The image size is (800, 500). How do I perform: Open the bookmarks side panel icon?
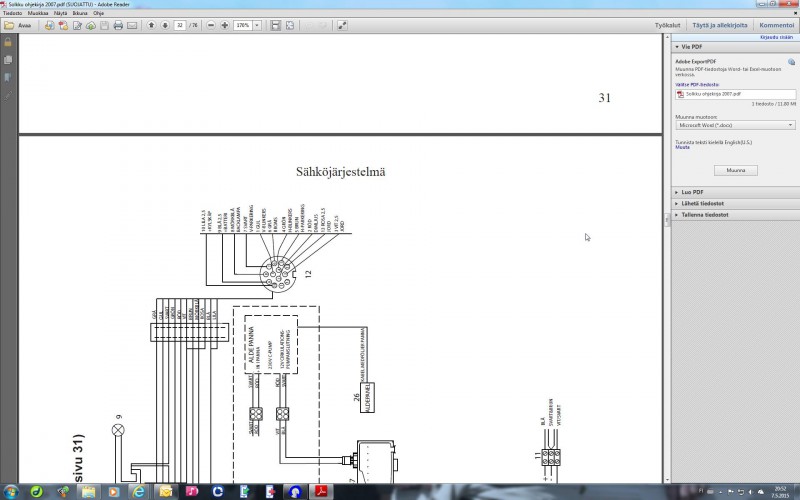pos(8,76)
